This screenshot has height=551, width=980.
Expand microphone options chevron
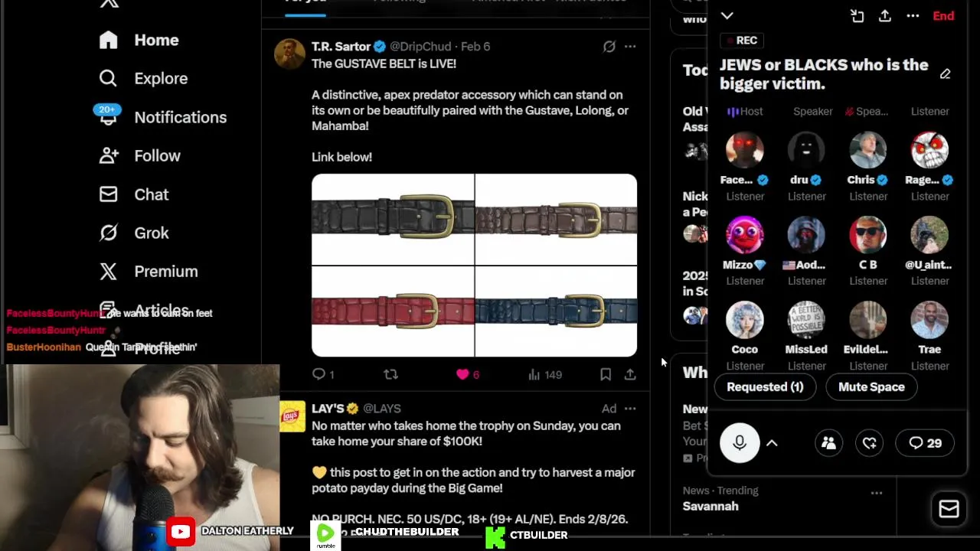pos(772,443)
